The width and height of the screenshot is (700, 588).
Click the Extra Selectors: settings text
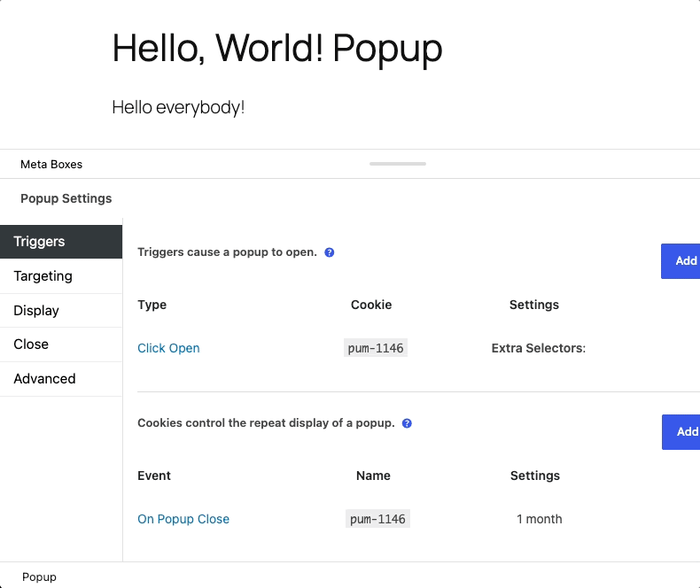(539, 348)
